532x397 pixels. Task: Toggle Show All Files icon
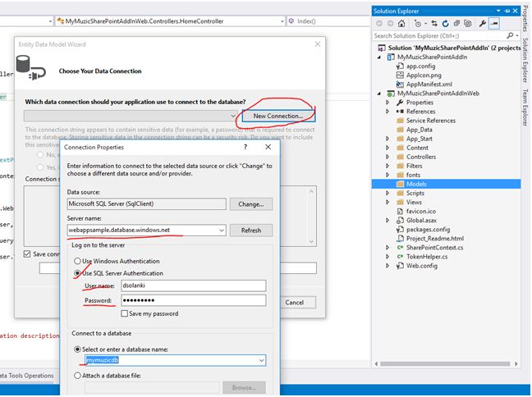468,24
